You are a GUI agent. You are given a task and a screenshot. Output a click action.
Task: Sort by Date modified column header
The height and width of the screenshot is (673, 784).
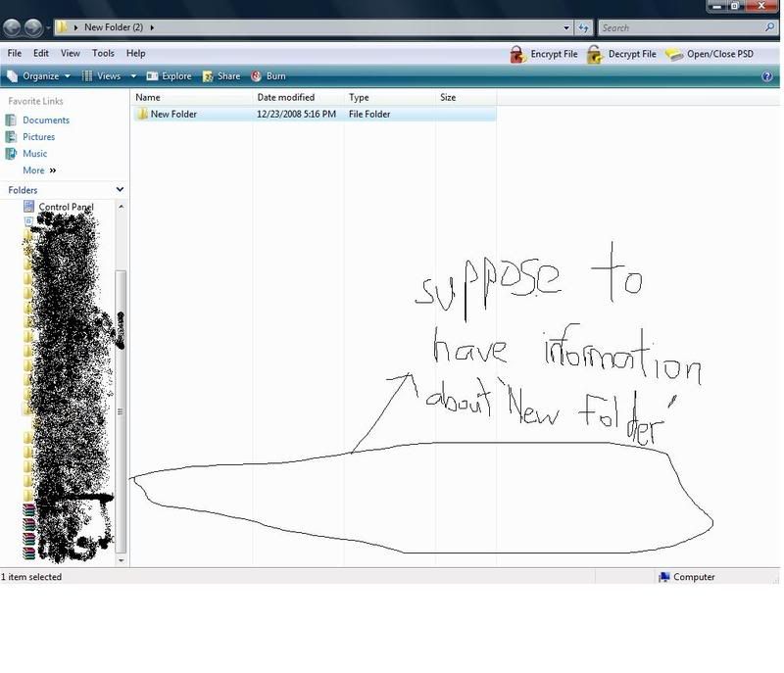286,98
